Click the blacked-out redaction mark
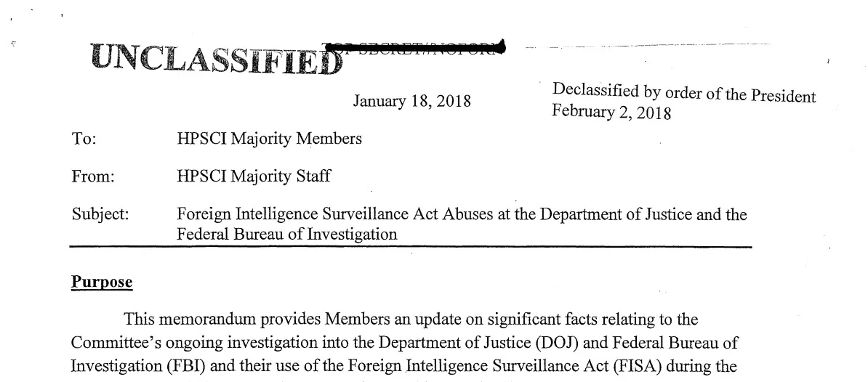Viewport: 868px width, 382px height. coord(417,47)
